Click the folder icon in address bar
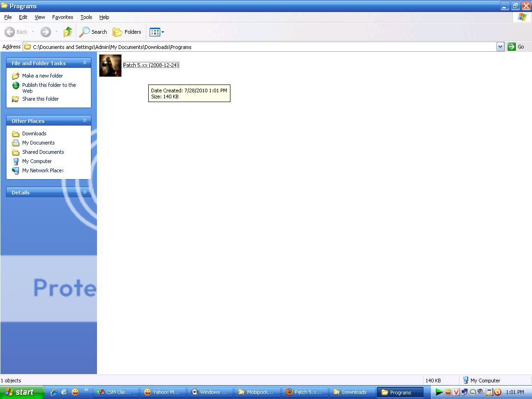The height and width of the screenshot is (399, 532). pyautogui.click(x=28, y=47)
